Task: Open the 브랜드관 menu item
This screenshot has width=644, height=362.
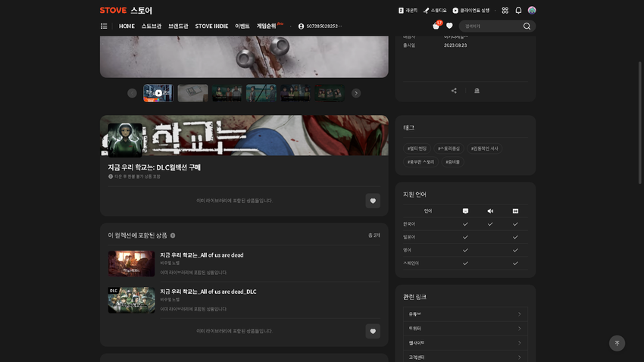Action: pyautogui.click(x=178, y=26)
